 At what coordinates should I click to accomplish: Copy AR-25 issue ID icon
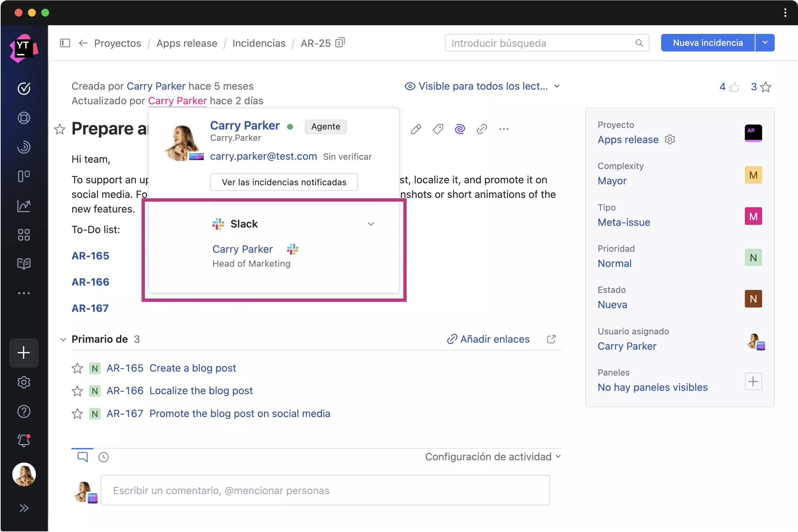(x=340, y=43)
